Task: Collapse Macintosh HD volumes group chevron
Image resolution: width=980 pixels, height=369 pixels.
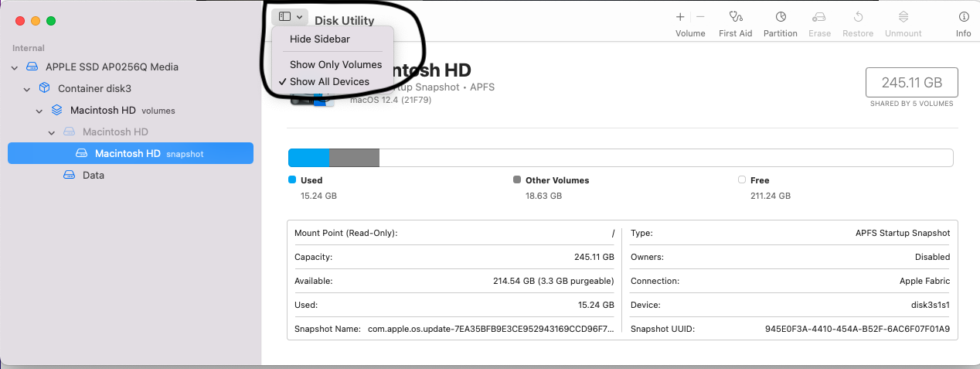Action: pyautogui.click(x=39, y=111)
